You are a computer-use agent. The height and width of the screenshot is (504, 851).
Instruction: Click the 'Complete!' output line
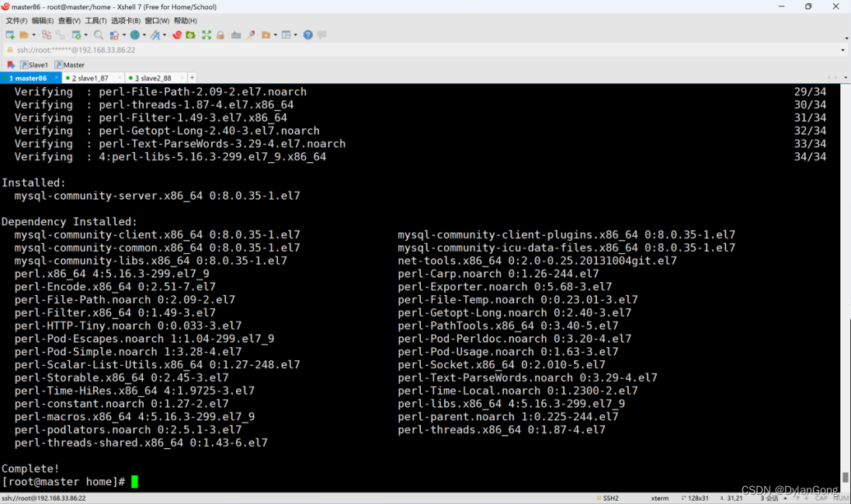pyautogui.click(x=30, y=469)
